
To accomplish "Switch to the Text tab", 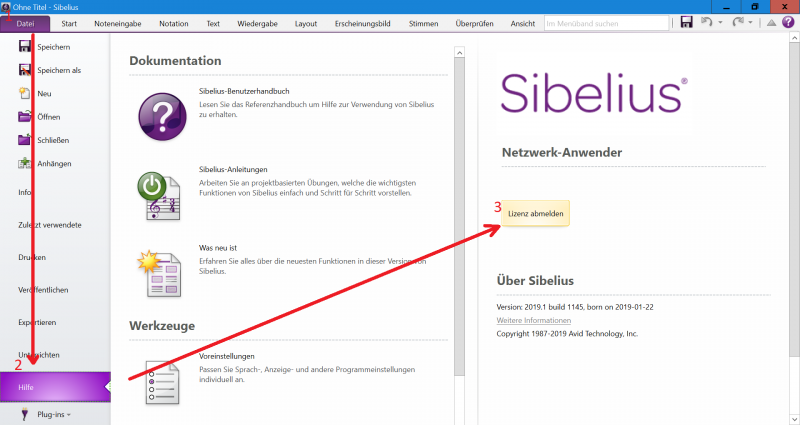I will pyautogui.click(x=213, y=23).
